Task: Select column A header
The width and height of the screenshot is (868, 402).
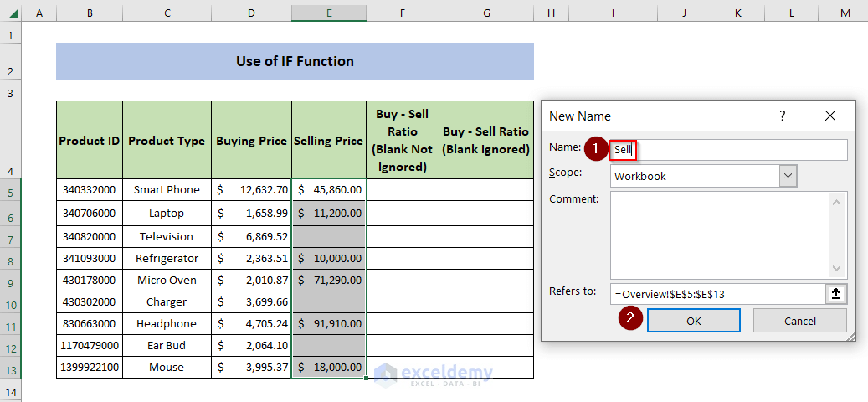Action: [x=39, y=13]
